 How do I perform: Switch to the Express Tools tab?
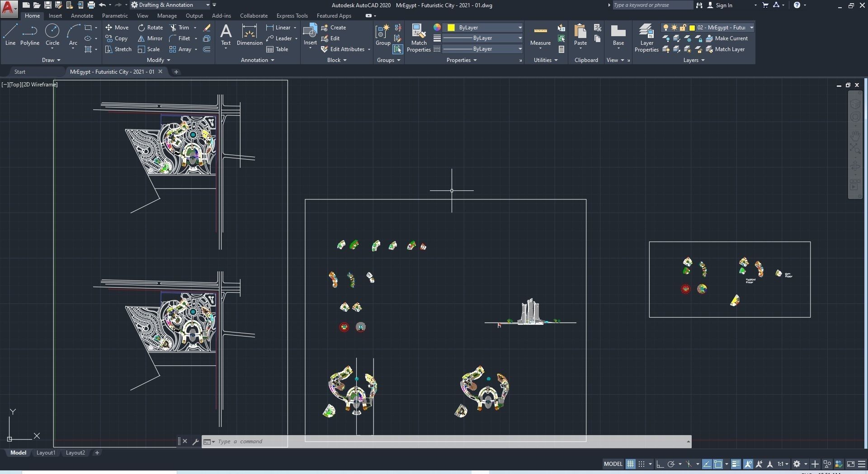pyautogui.click(x=292, y=16)
